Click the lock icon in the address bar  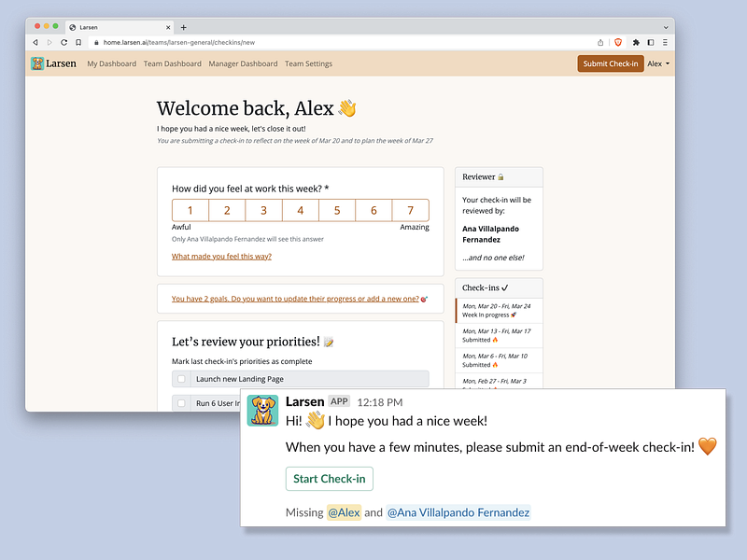(96, 42)
